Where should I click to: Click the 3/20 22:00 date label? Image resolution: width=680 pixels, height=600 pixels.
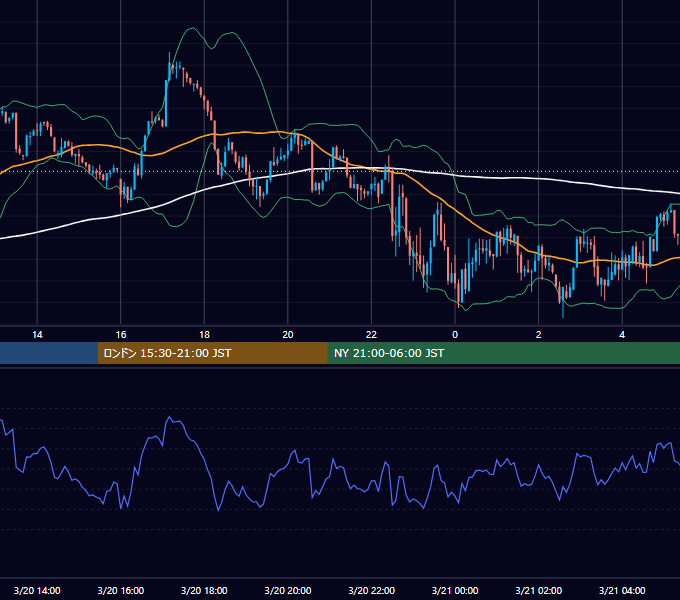tap(371, 590)
